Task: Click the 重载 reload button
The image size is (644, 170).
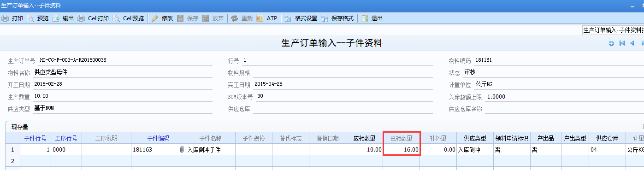Action: pos(242,18)
